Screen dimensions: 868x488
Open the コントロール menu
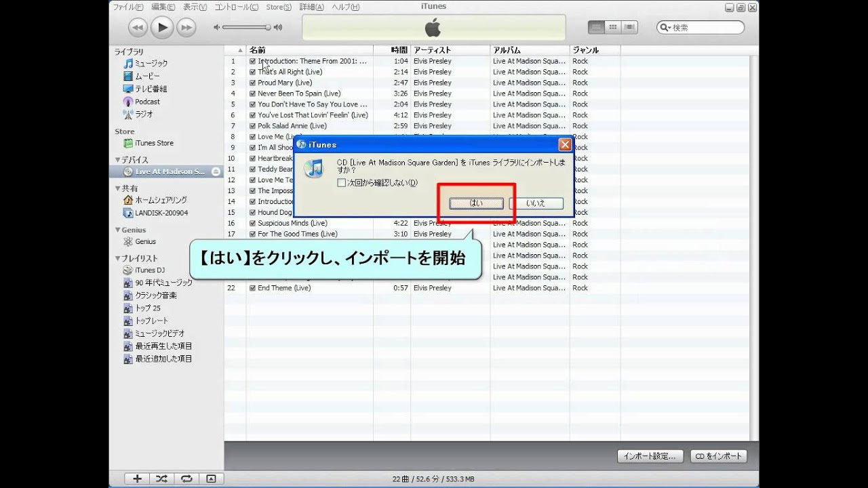tap(236, 7)
